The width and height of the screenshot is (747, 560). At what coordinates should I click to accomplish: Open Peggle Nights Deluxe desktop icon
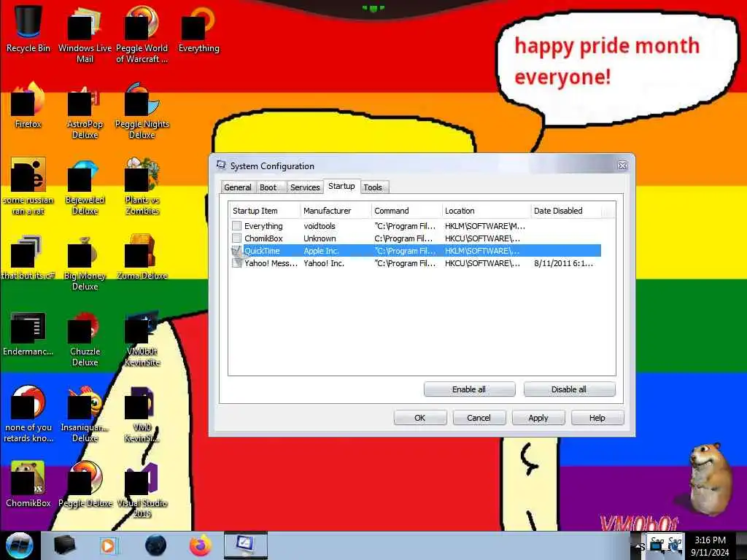pos(142,111)
